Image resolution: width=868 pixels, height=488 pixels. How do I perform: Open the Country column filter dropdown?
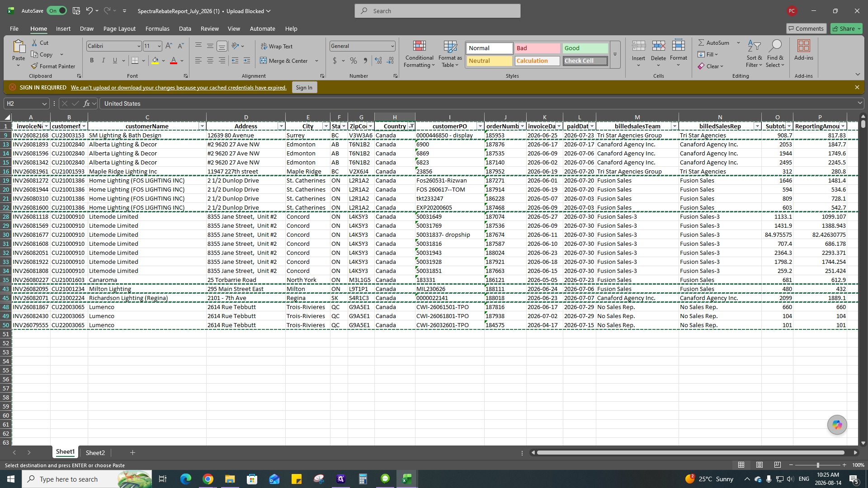pyautogui.click(x=411, y=126)
